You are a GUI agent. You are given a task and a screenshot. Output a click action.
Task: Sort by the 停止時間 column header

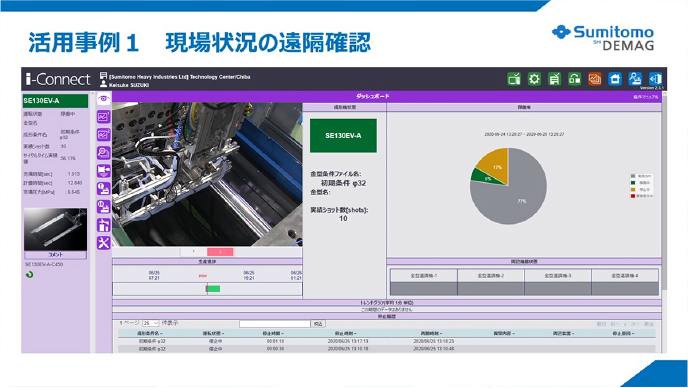[276, 334]
